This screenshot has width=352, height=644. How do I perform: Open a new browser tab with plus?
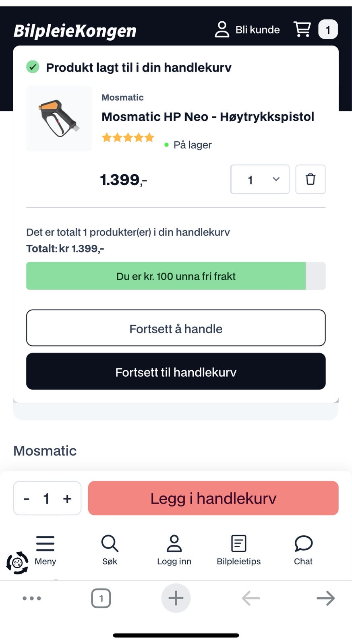tap(176, 598)
